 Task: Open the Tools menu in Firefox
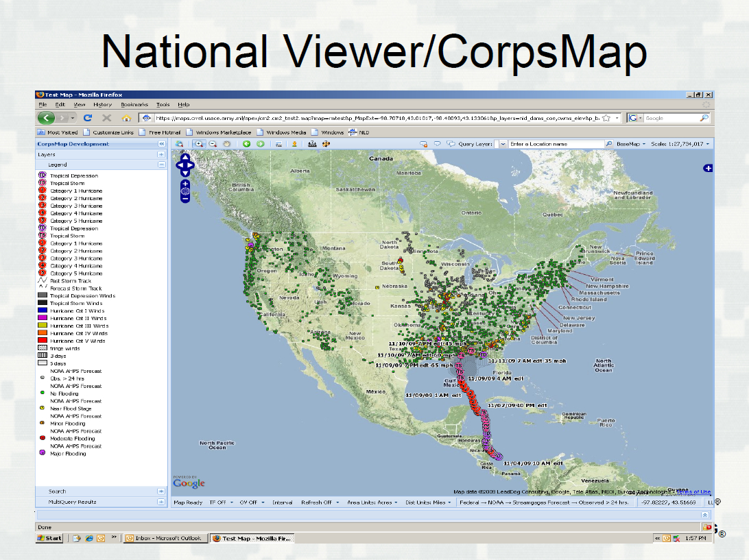[163, 104]
